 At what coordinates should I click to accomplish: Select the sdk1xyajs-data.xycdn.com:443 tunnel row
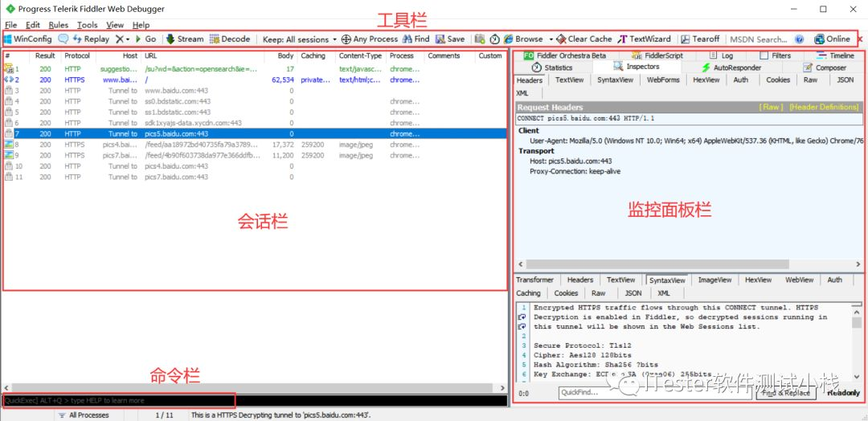point(255,123)
